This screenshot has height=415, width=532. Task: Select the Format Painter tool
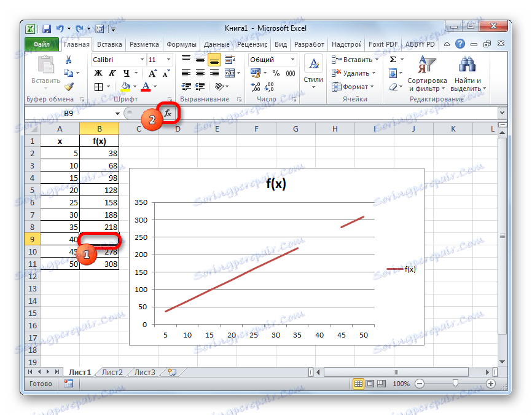(x=69, y=87)
